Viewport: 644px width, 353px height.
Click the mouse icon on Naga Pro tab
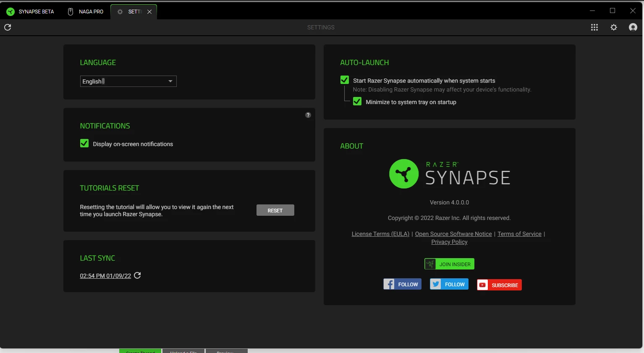(71, 12)
